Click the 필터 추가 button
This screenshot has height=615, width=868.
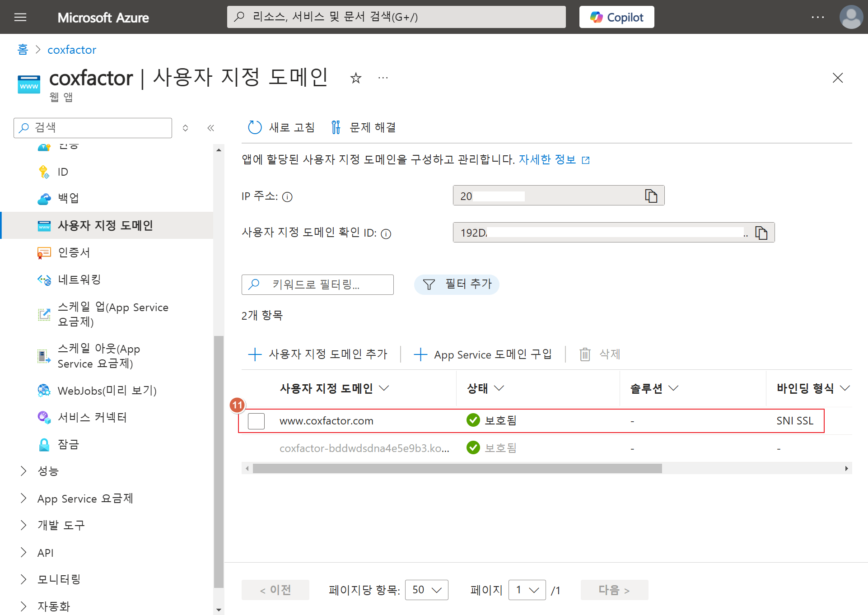pyautogui.click(x=457, y=284)
